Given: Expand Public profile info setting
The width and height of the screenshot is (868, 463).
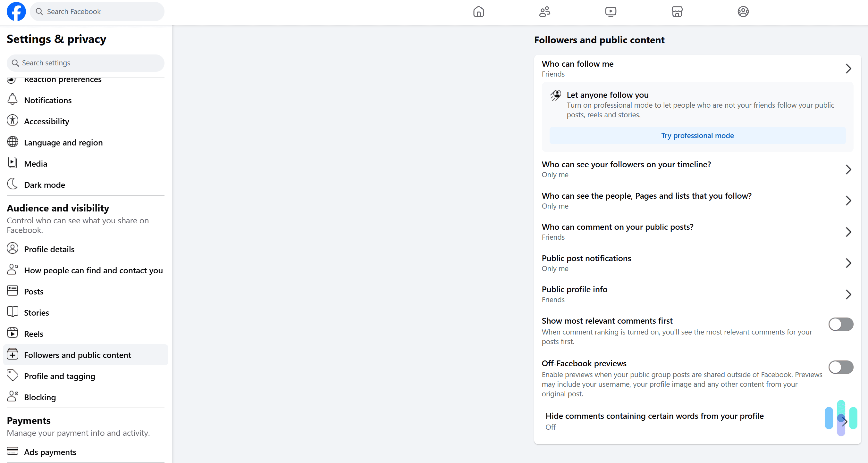Looking at the screenshot, I should pos(848,294).
